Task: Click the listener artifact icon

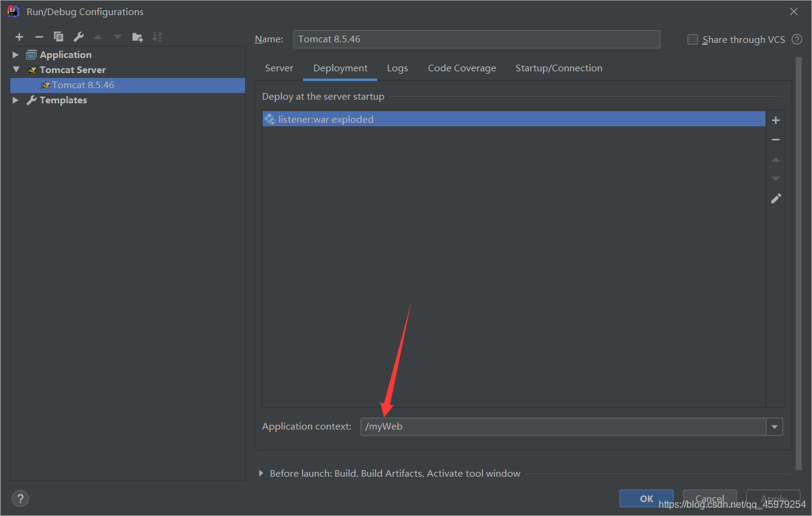Action: point(270,119)
